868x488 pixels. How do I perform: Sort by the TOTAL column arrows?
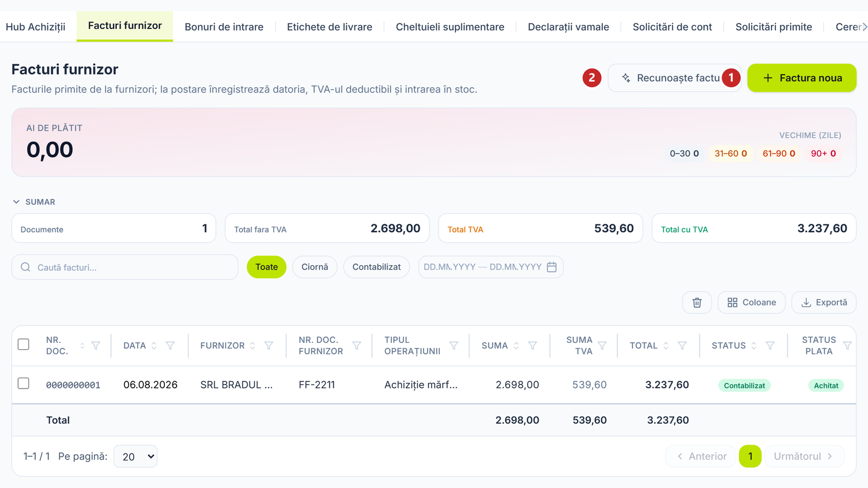pyautogui.click(x=666, y=346)
